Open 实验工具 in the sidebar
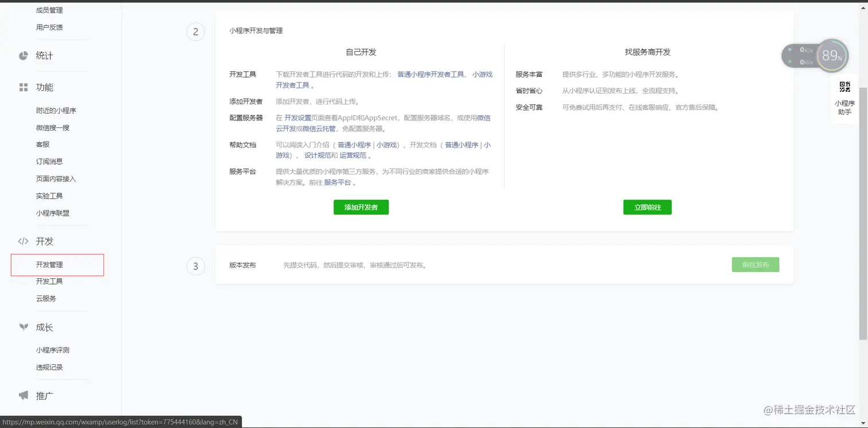 click(x=49, y=196)
